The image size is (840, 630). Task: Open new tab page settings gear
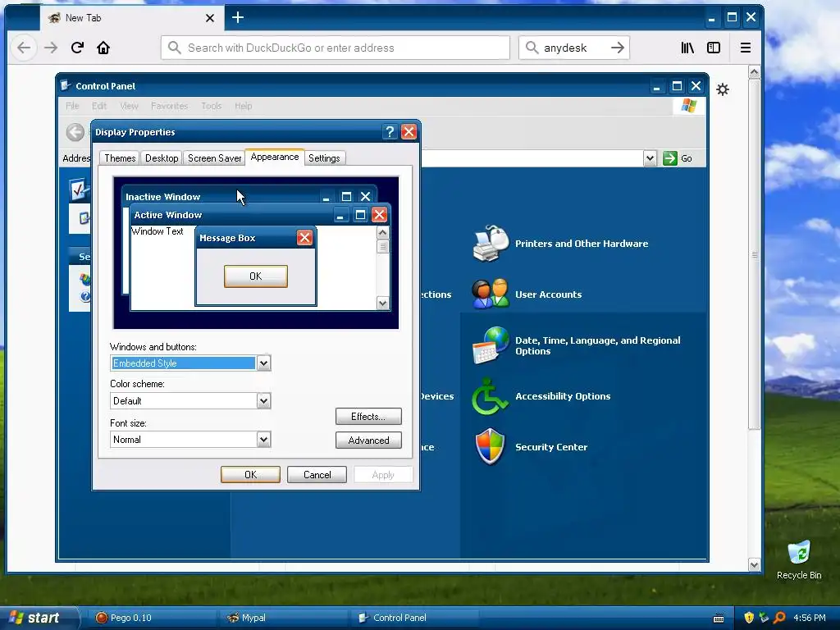pyautogui.click(x=723, y=89)
